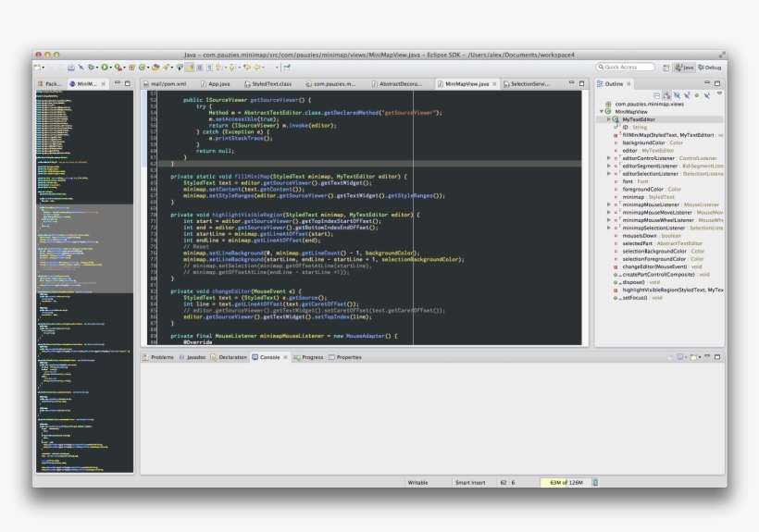Open the Problems tab

(x=161, y=356)
